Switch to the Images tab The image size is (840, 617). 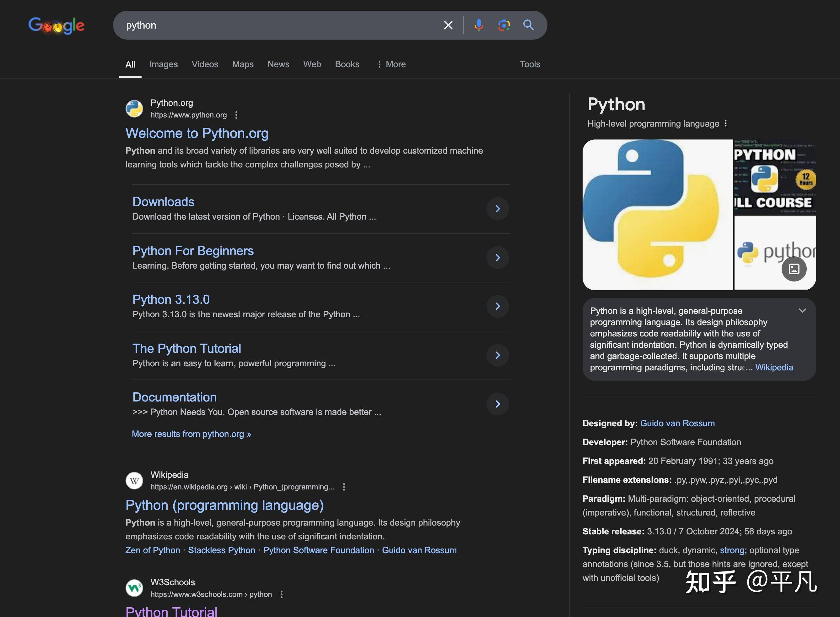164,64
